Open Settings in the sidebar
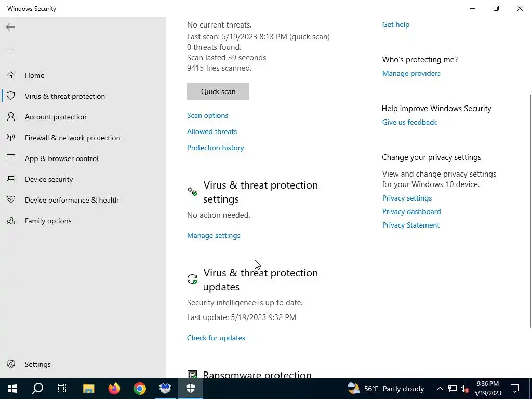Viewport: 532px width, 399px height. pos(37,364)
